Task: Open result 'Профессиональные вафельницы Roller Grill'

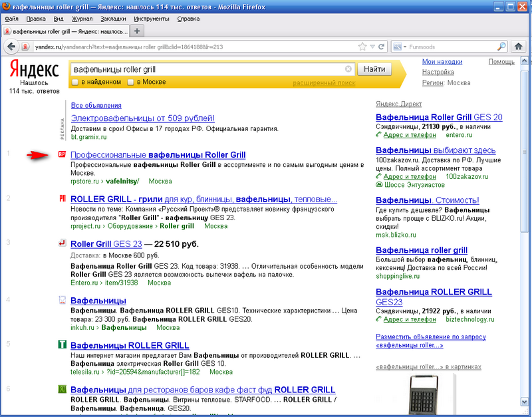Action: (158, 155)
